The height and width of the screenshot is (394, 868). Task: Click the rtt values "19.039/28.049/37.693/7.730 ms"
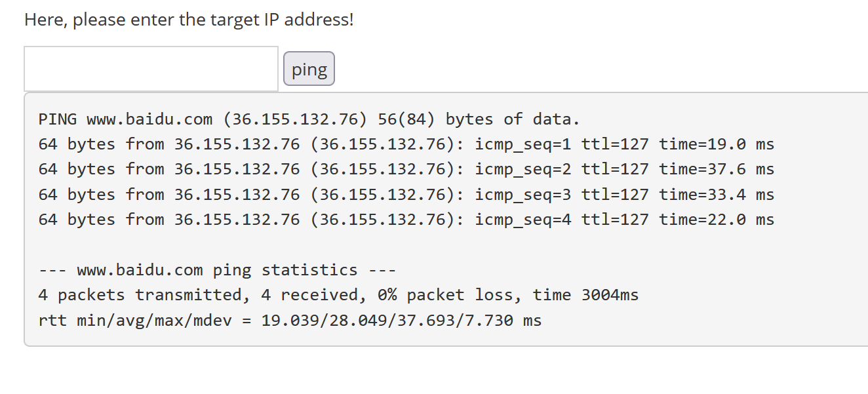[401, 321]
